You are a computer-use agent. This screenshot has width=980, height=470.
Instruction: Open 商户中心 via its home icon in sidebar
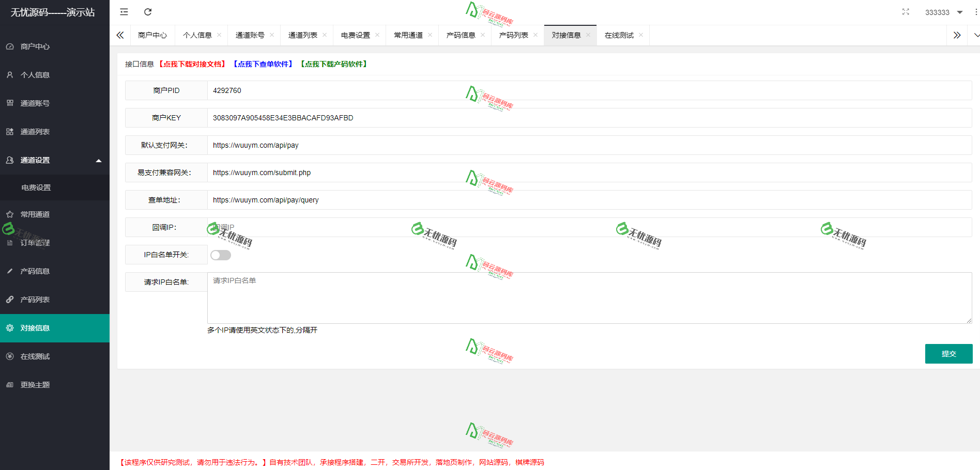coord(9,46)
